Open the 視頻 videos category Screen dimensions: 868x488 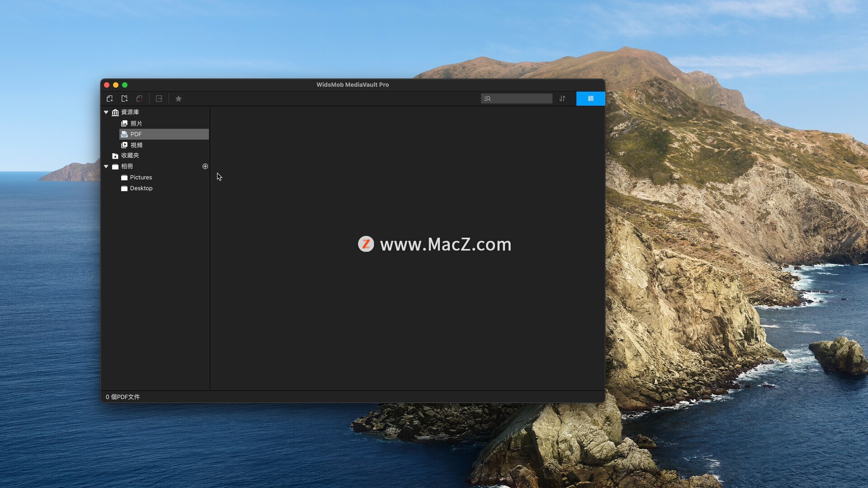pos(132,145)
